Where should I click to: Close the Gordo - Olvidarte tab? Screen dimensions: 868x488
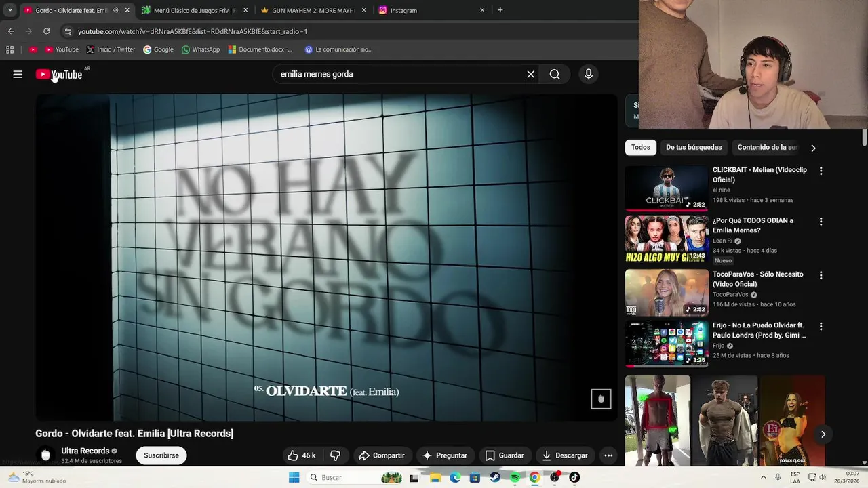(127, 10)
